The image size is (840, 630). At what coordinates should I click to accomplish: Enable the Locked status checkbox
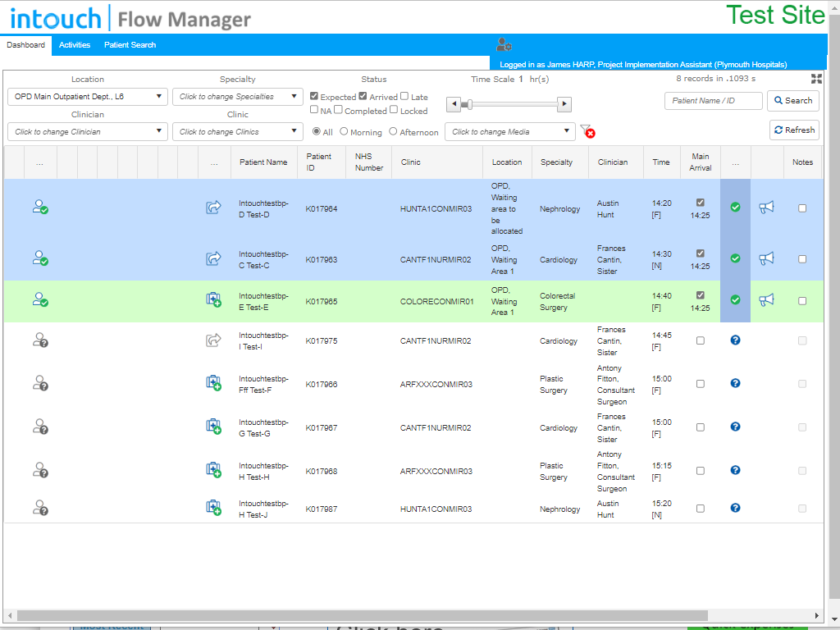coord(394,110)
